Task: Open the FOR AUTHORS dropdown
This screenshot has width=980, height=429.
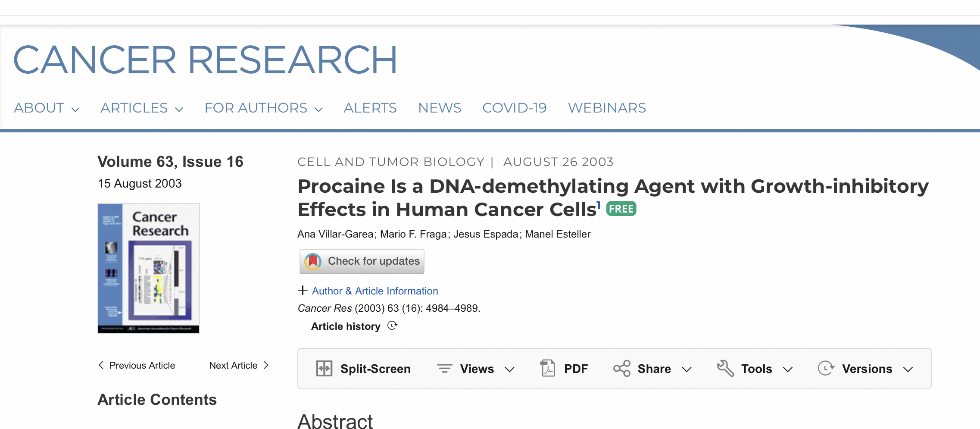Action: [263, 108]
